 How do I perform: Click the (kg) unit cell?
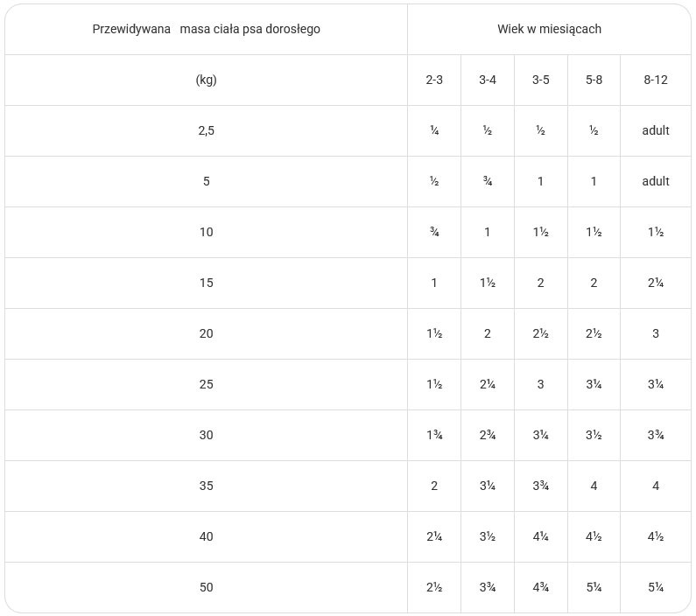[206, 80]
